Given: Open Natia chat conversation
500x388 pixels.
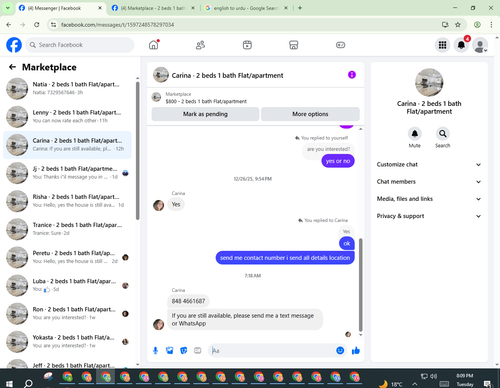Looking at the screenshot, I should 68,89.
